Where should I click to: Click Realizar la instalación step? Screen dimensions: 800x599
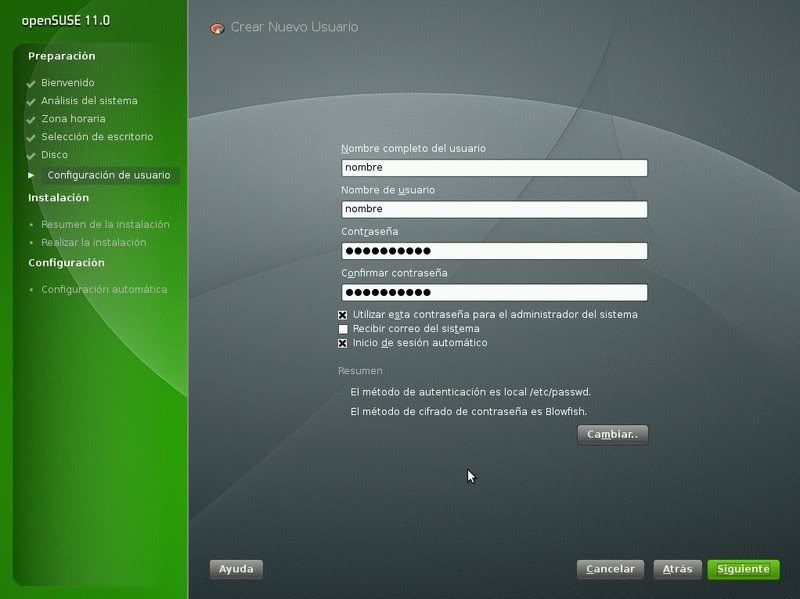click(x=94, y=242)
